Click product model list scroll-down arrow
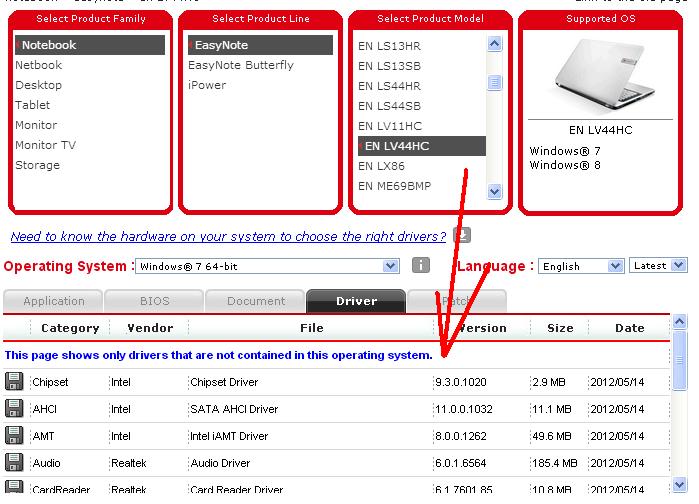 (494, 192)
